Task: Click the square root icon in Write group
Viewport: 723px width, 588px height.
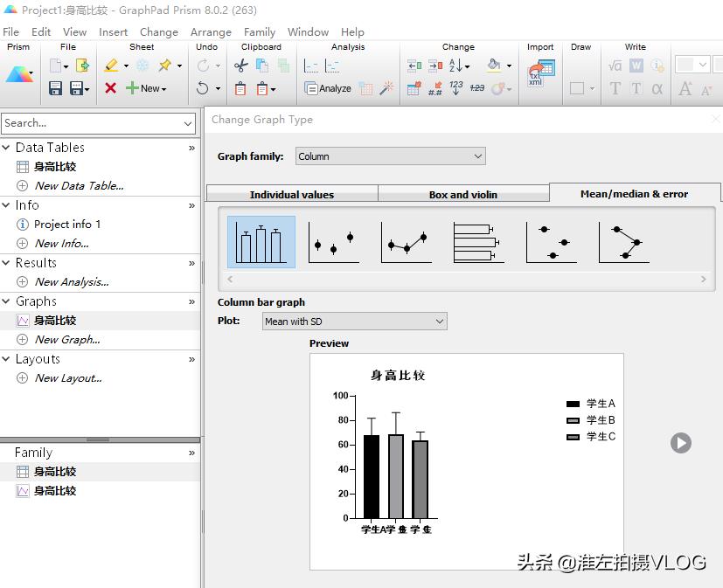Action: [614, 65]
